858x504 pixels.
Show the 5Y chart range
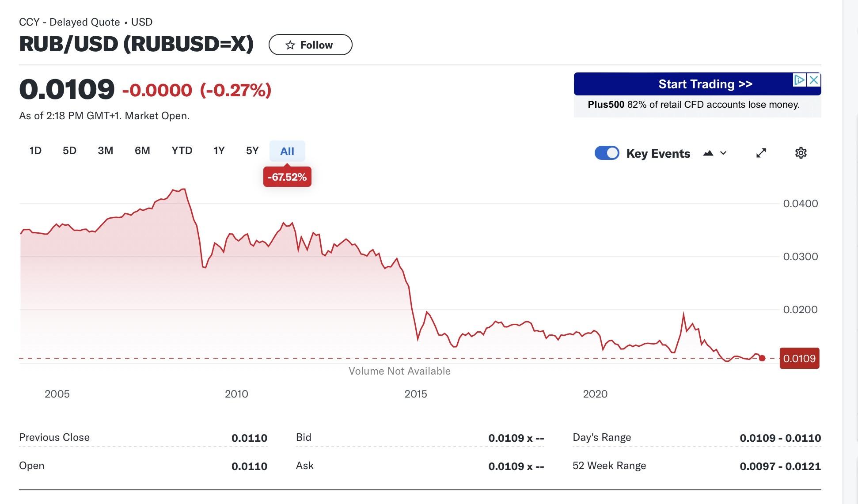click(252, 151)
